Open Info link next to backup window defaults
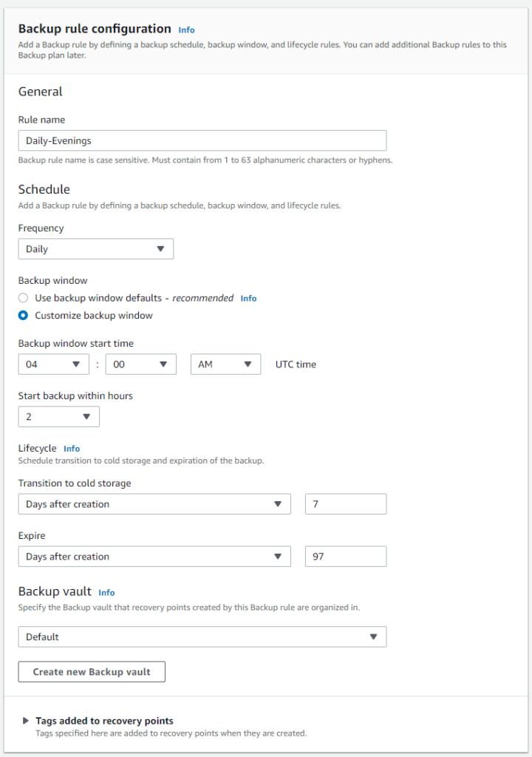532x757 pixels. click(249, 299)
